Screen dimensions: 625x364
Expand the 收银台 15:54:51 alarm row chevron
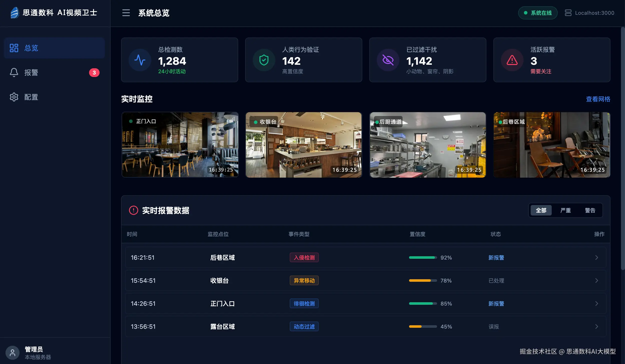(x=596, y=280)
